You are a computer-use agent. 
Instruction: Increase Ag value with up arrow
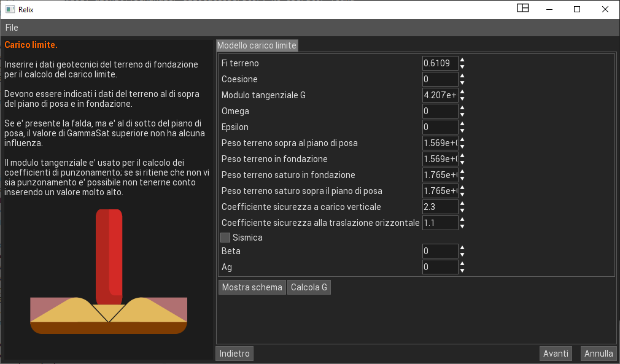(x=462, y=264)
